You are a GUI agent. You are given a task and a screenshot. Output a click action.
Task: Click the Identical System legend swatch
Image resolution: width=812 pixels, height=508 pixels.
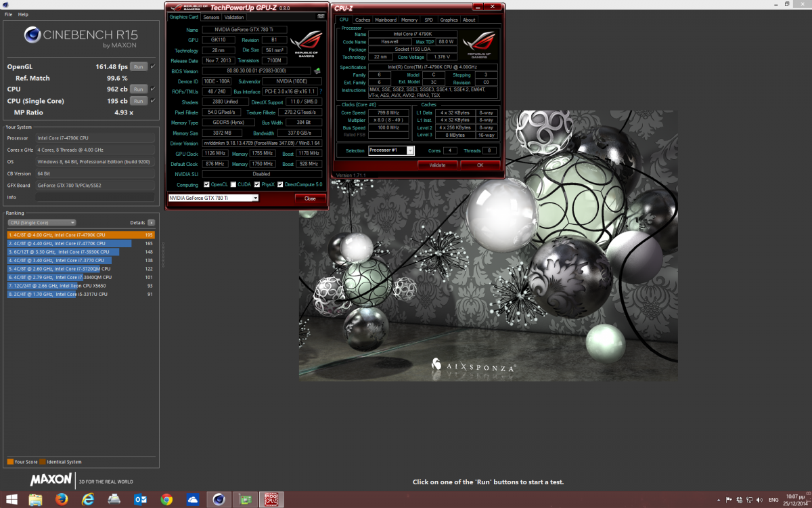[x=43, y=461]
